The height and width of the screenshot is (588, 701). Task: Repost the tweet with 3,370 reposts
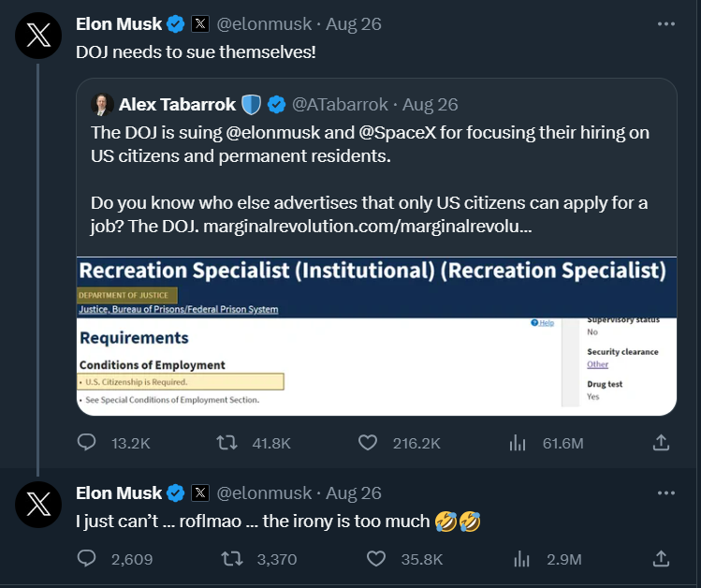tap(232, 558)
